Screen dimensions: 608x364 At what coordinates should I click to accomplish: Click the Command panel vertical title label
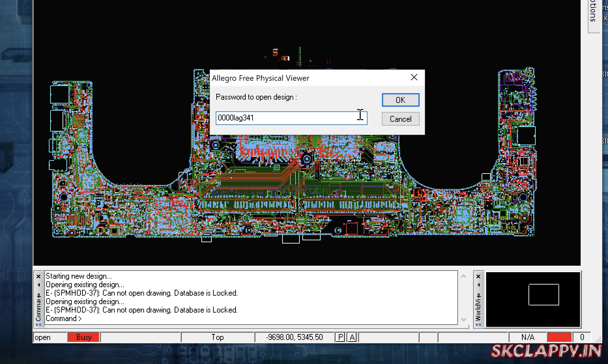pos(38,310)
